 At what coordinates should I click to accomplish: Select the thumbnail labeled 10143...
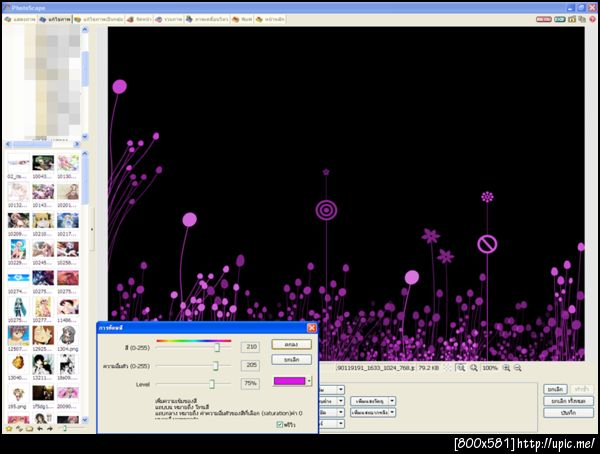point(43,195)
